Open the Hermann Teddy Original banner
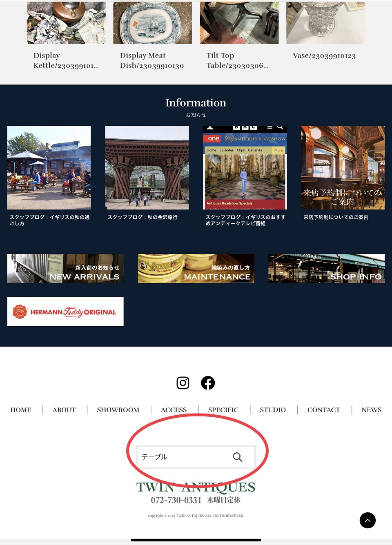Viewport: 392px width, 545px height. 65,311
